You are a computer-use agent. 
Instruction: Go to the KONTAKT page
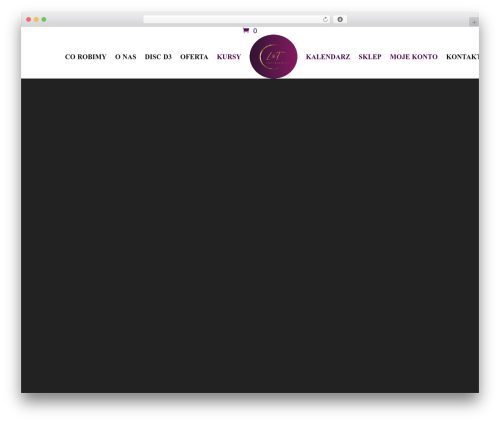[x=462, y=57]
